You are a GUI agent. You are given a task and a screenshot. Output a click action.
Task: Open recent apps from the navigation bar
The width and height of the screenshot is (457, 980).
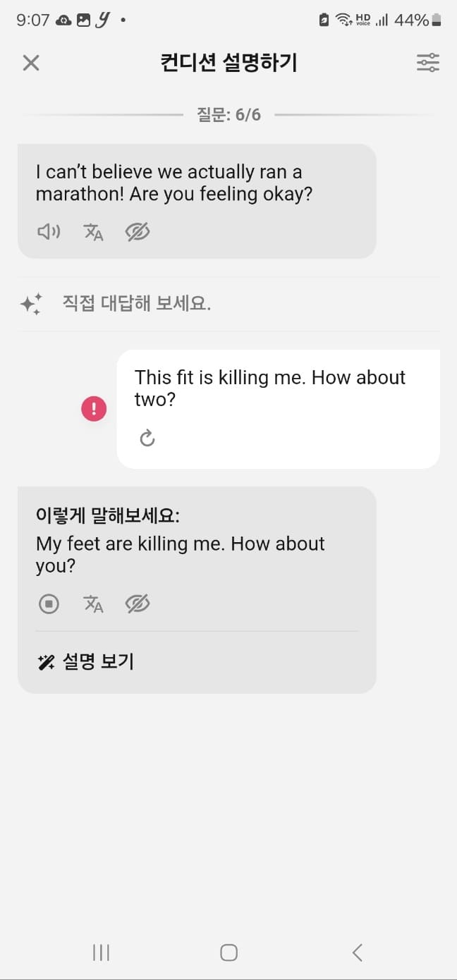101,953
